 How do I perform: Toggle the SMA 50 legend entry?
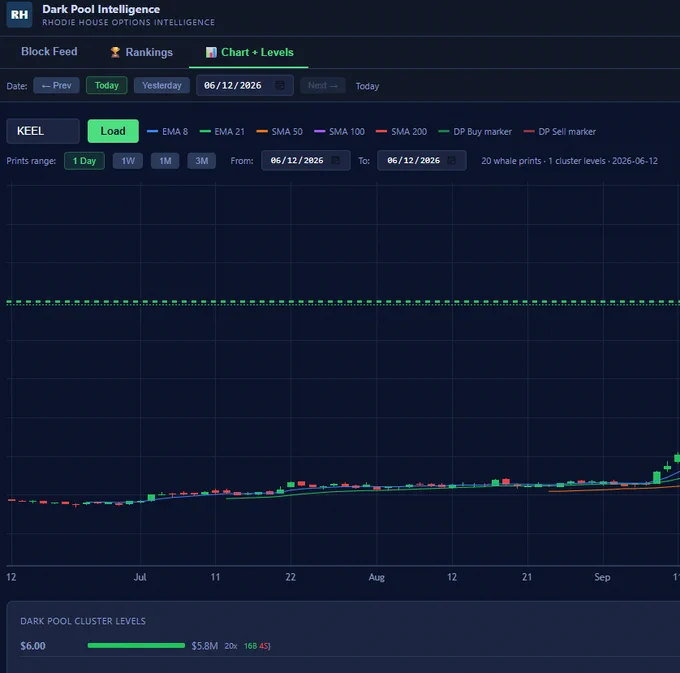(279, 131)
